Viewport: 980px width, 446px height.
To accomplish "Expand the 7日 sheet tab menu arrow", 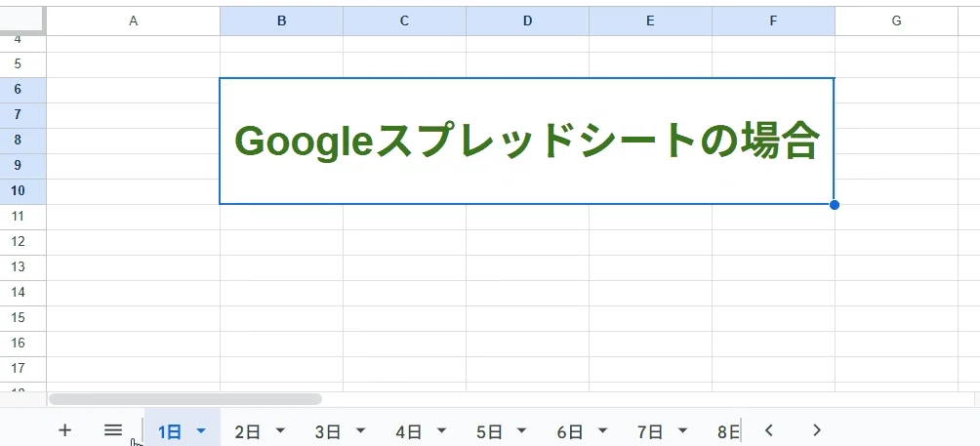I will coord(682,430).
